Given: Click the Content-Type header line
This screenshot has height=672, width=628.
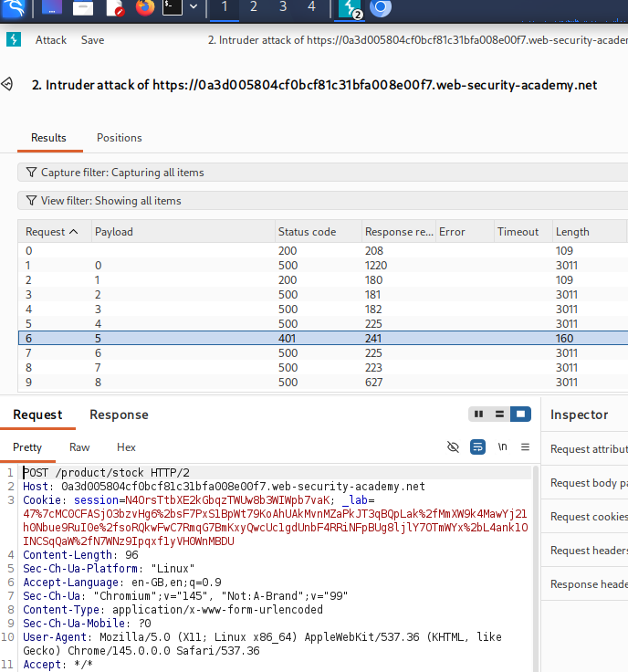Looking at the screenshot, I should [x=173, y=610].
